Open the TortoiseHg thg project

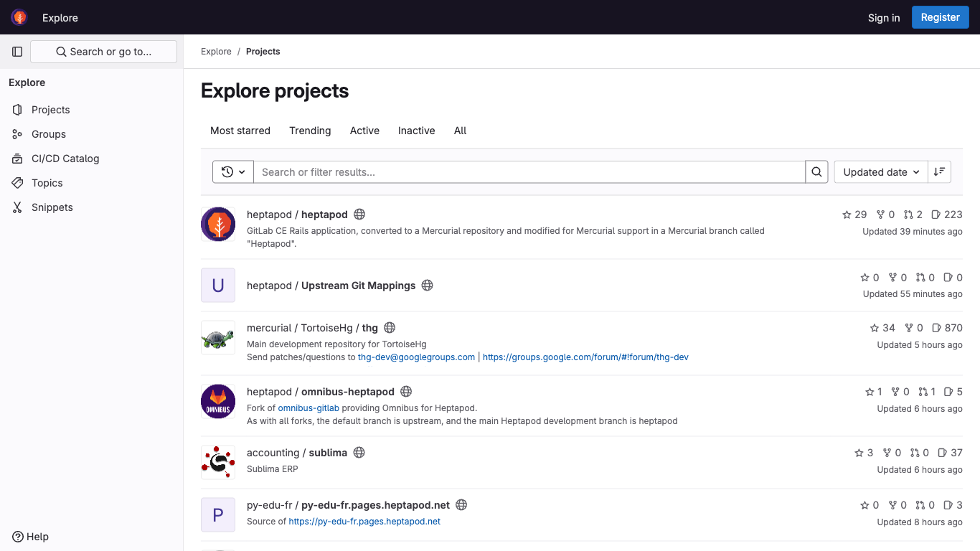(x=312, y=328)
